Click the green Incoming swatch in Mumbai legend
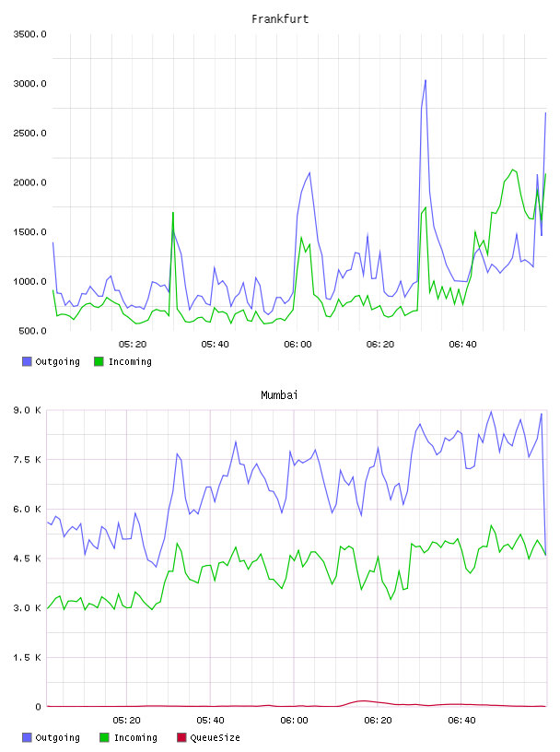Screen dimensions: 560x752 tap(104, 737)
